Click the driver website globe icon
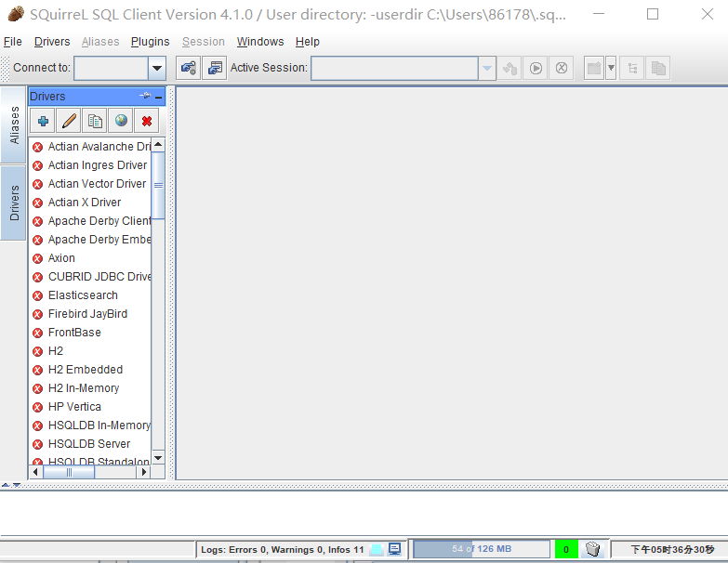728x563 pixels. coord(121,121)
